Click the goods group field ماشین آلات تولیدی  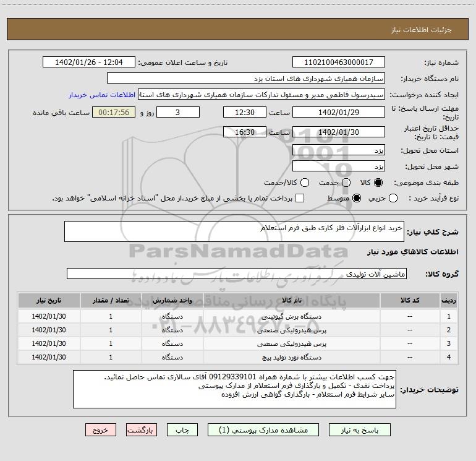pos(237,274)
